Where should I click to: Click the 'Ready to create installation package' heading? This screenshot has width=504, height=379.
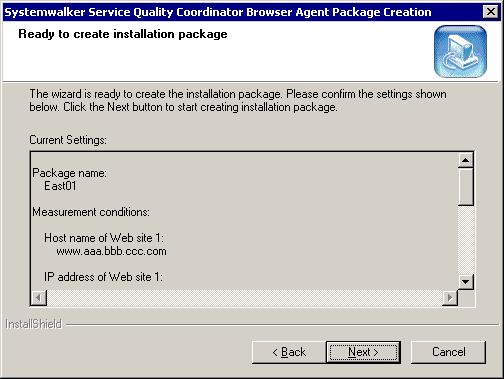(x=123, y=34)
